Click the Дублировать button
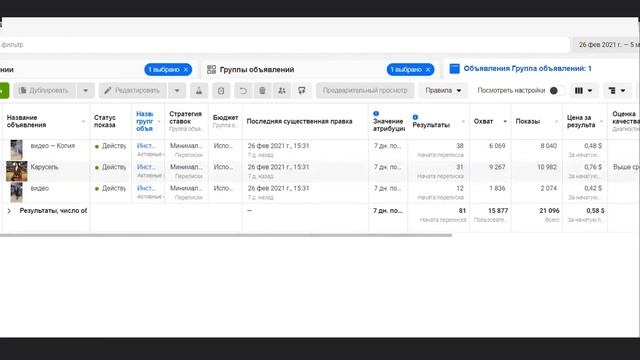Viewport: 640px width, 360px height. (44, 91)
